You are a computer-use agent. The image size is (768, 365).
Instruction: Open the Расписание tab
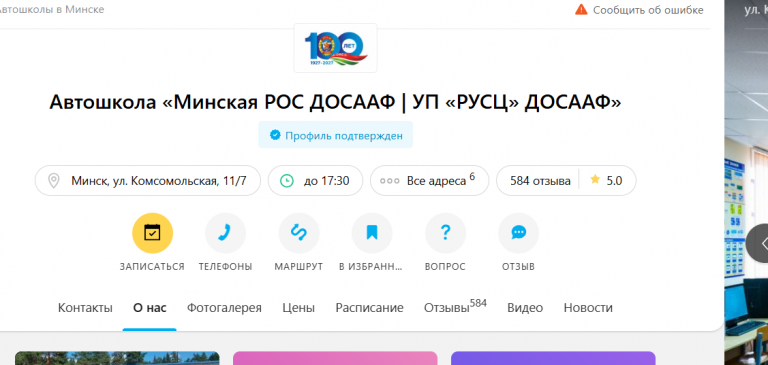pyautogui.click(x=369, y=308)
